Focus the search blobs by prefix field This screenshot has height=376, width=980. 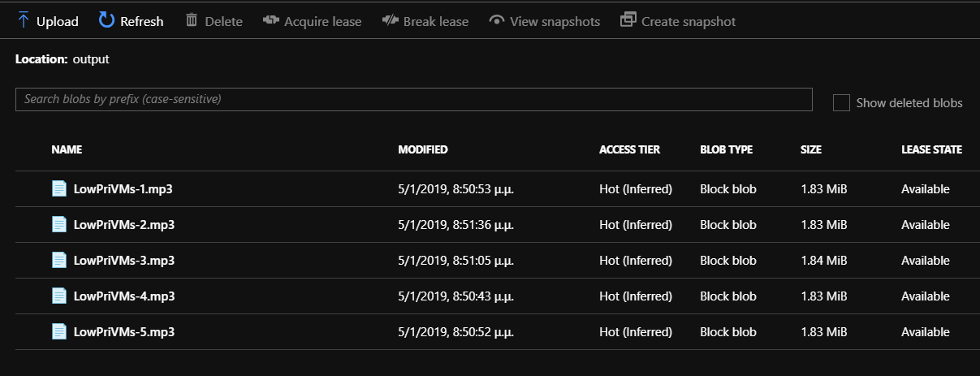point(413,99)
